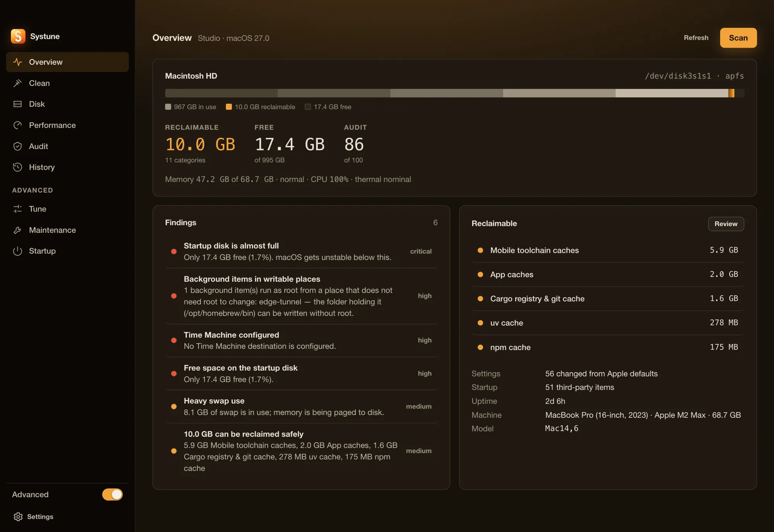The height and width of the screenshot is (532, 774).
Task: Click the Macintosh HD storage usage bar
Action: (x=454, y=93)
